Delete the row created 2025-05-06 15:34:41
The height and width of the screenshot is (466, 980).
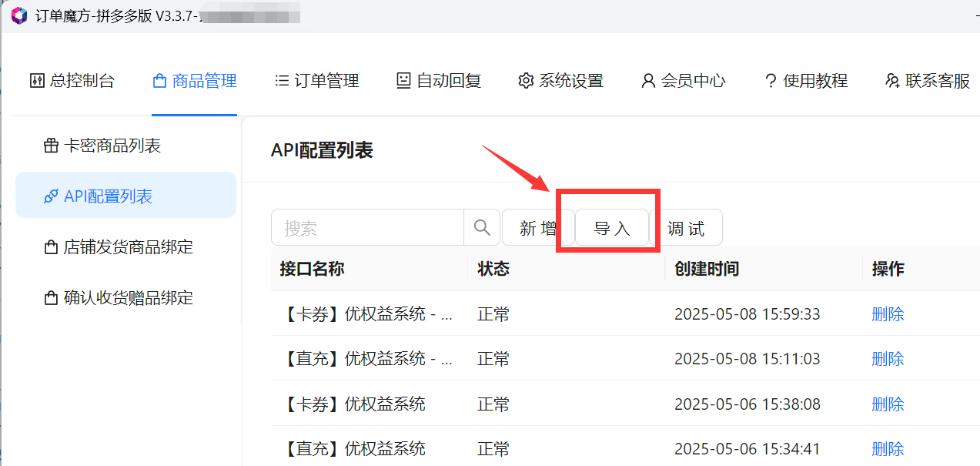pyautogui.click(x=888, y=448)
